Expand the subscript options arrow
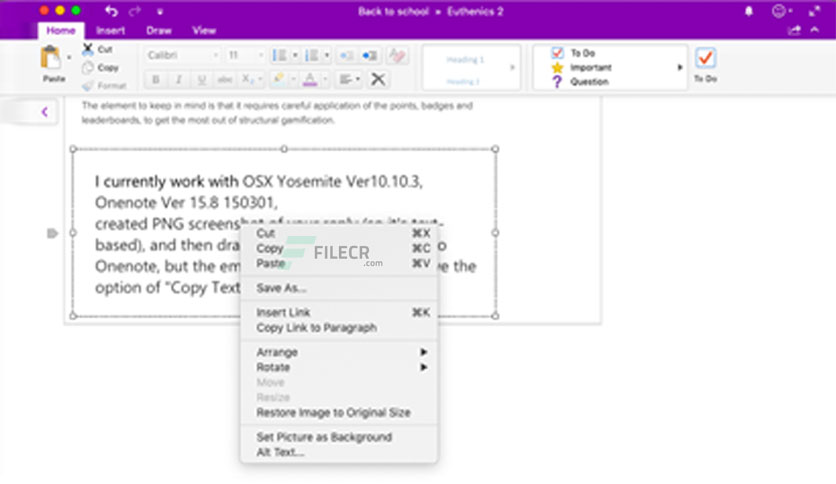The image size is (836, 484). [x=260, y=79]
